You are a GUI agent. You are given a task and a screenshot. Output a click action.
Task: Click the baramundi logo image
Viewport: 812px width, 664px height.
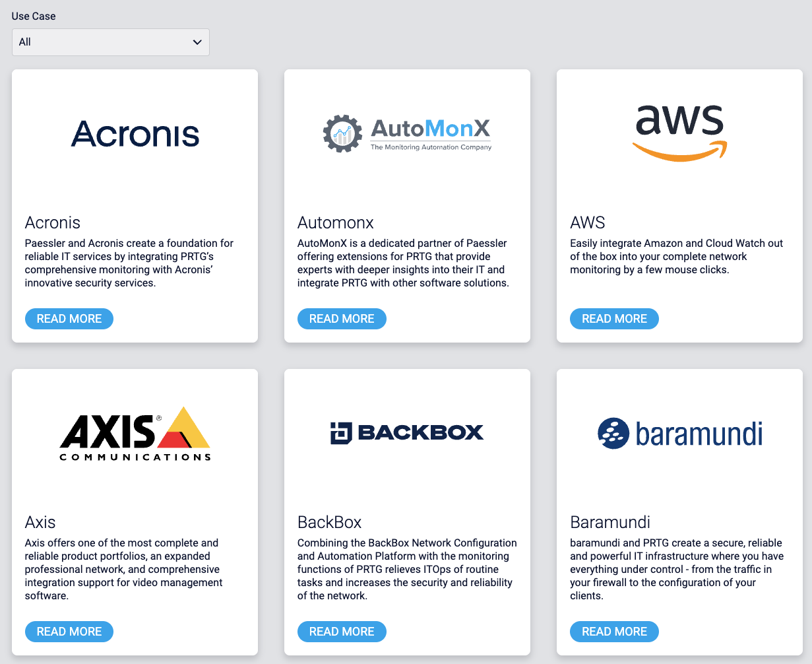[680, 434]
